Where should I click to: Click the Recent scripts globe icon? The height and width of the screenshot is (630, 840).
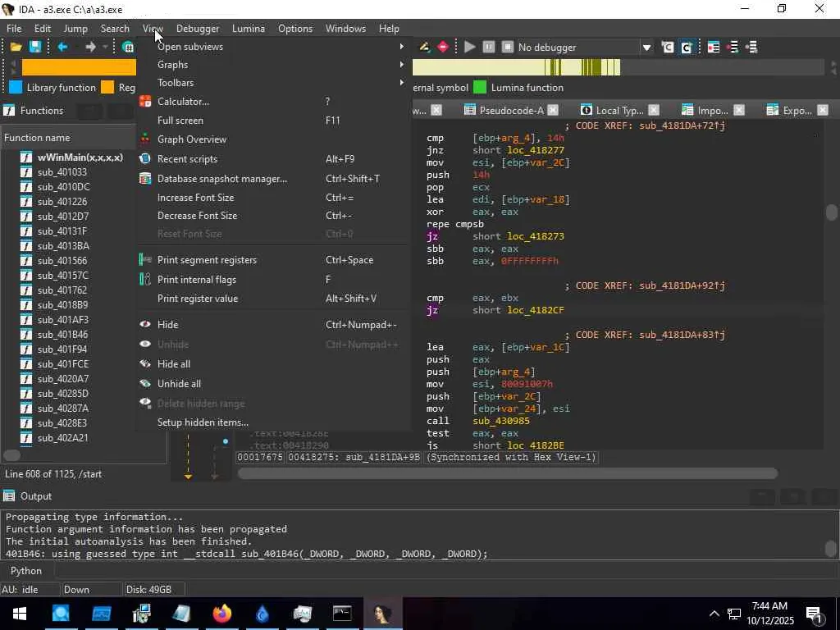pos(145,159)
